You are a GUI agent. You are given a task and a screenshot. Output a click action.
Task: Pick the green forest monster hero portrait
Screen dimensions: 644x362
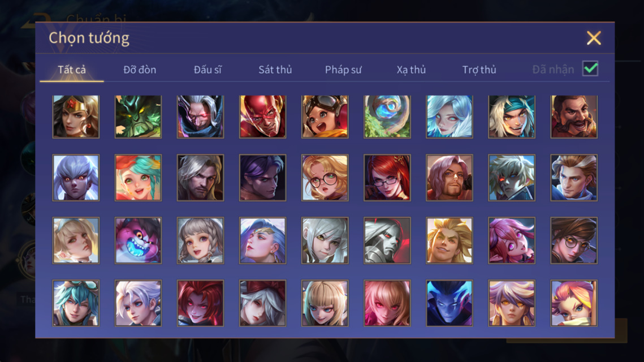tap(138, 117)
